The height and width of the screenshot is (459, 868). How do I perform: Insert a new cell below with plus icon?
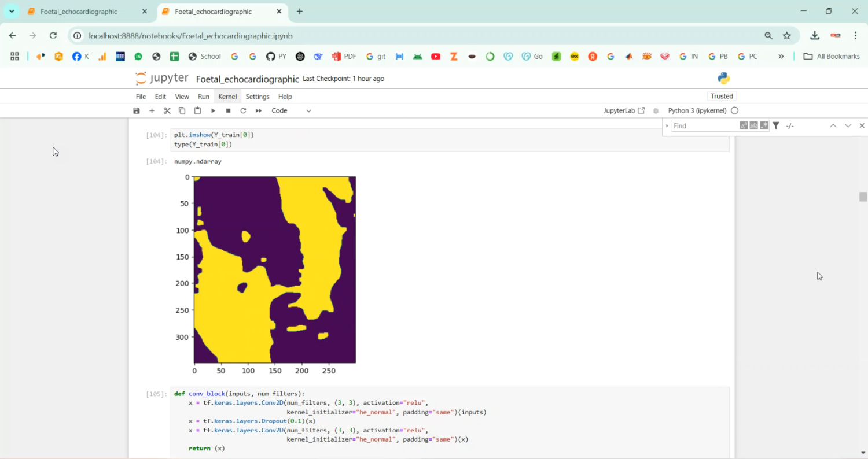pos(152,110)
